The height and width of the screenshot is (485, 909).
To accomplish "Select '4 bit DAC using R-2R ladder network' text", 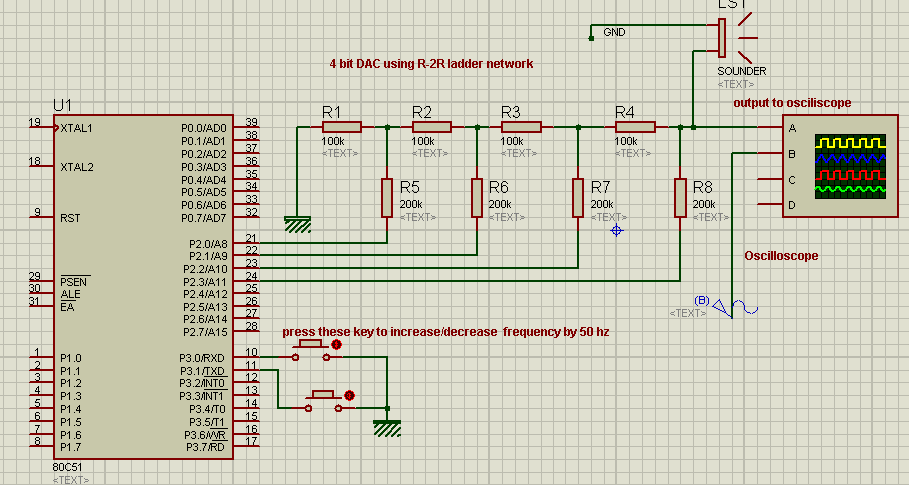I will click(x=431, y=64).
